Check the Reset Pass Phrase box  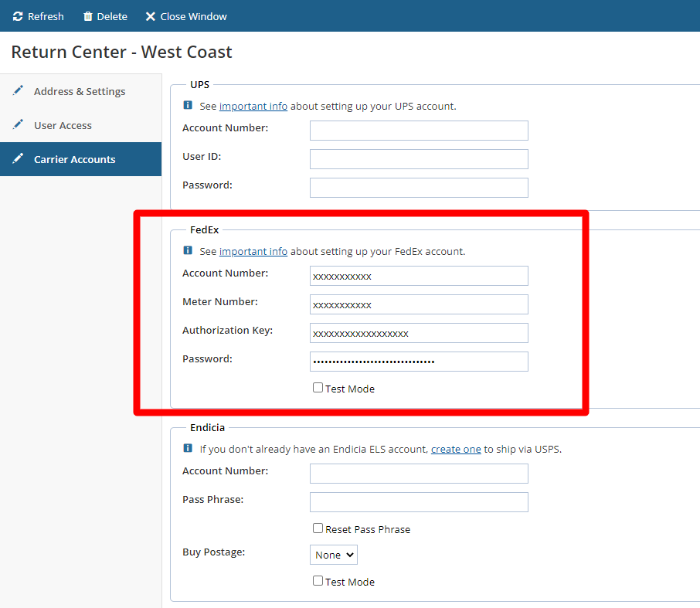click(318, 528)
